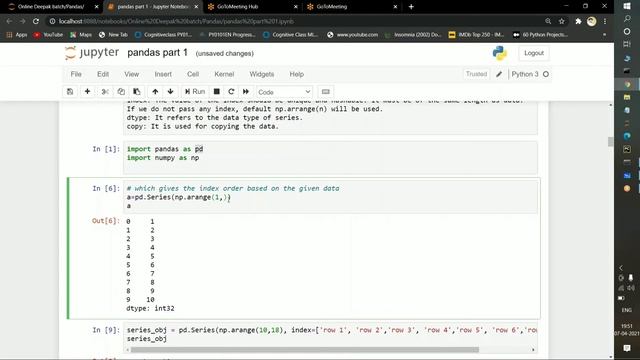Open a new browser tab

point(411,7)
